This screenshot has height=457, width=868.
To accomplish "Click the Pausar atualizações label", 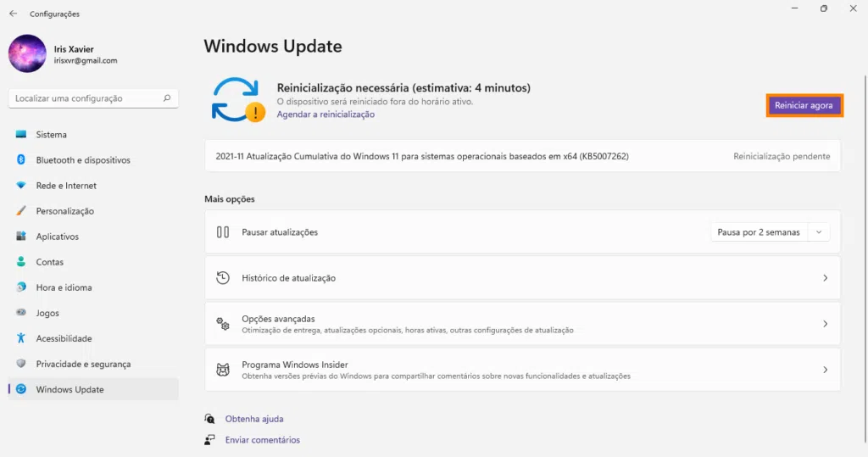I will 280,232.
